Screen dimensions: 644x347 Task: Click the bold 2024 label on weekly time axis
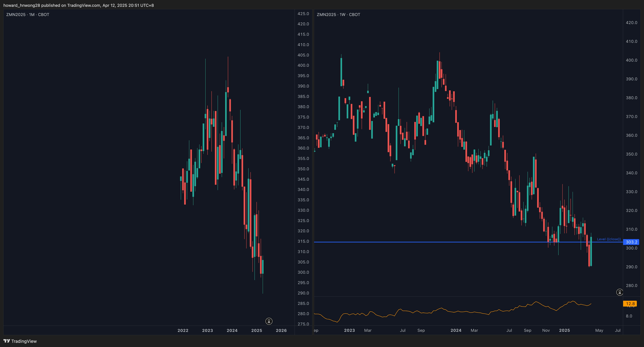point(456,330)
